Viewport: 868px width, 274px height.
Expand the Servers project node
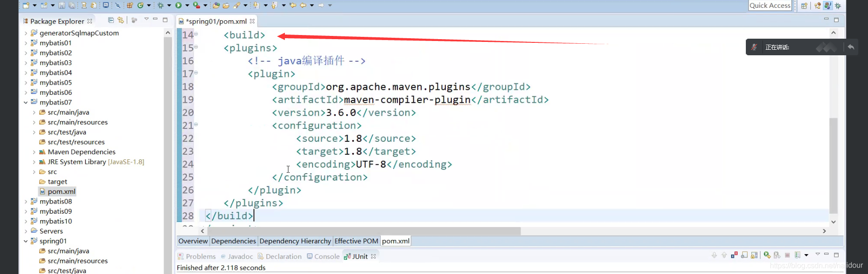(x=26, y=231)
